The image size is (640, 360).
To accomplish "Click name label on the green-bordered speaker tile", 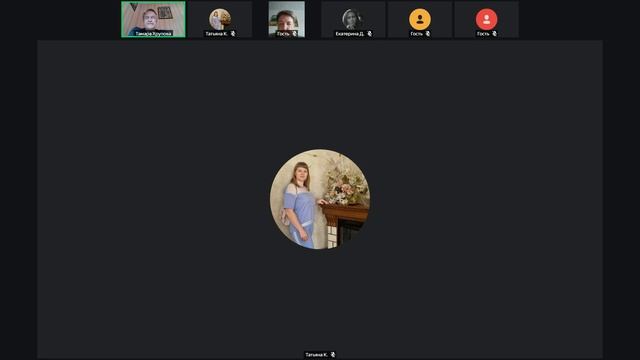I will coord(153,34).
